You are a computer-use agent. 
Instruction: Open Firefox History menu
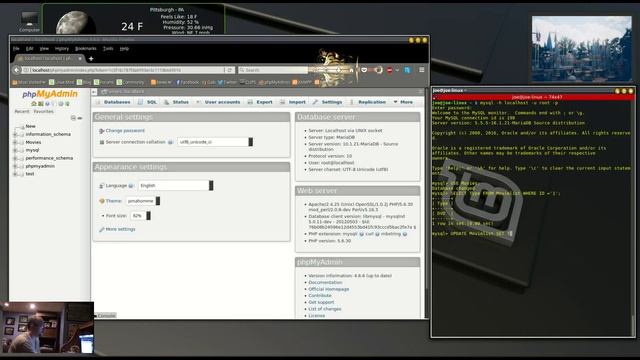[x=62, y=49]
